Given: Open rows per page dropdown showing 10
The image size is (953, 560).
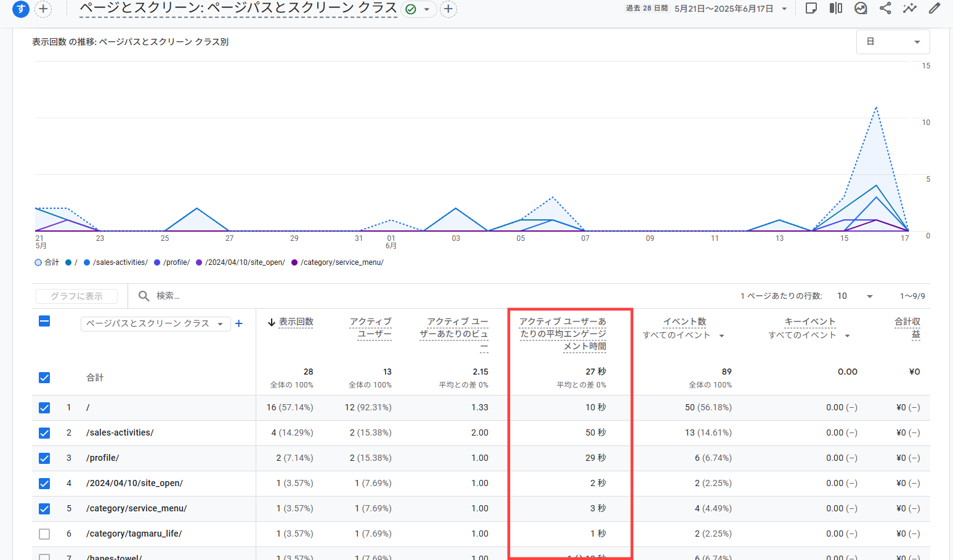Looking at the screenshot, I should pos(855,296).
